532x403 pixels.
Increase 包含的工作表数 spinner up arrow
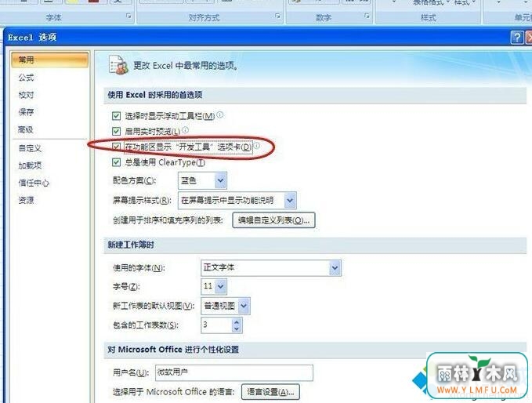pos(237,321)
